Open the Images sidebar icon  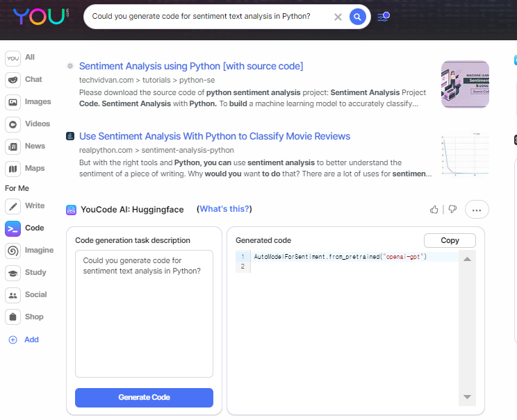coord(13,102)
